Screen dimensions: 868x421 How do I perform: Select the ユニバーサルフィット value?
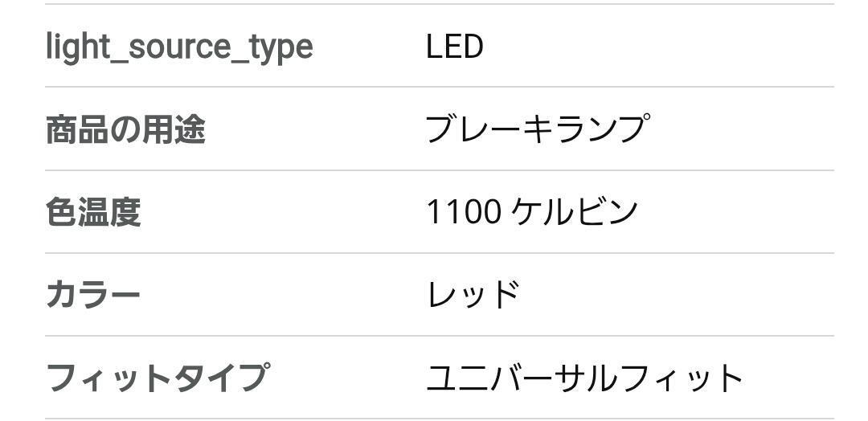click(584, 378)
